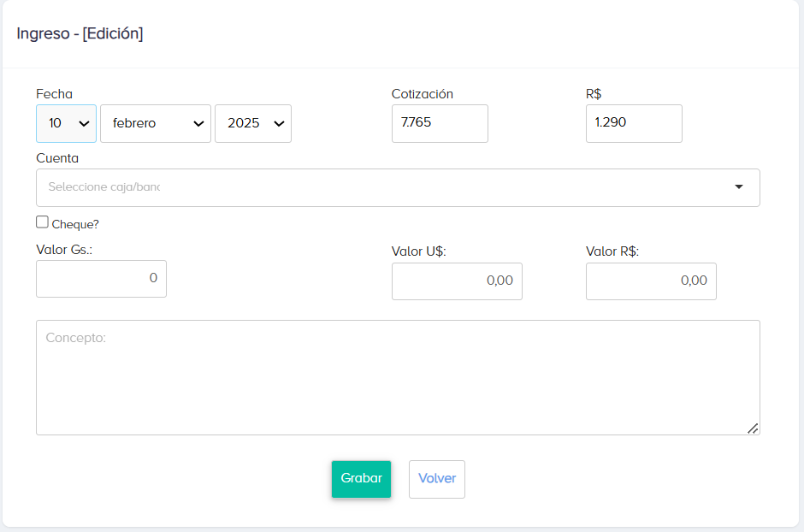Click the Cuenta dropdown caret arrow
This screenshot has width=804, height=532.
click(x=739, y=186)
